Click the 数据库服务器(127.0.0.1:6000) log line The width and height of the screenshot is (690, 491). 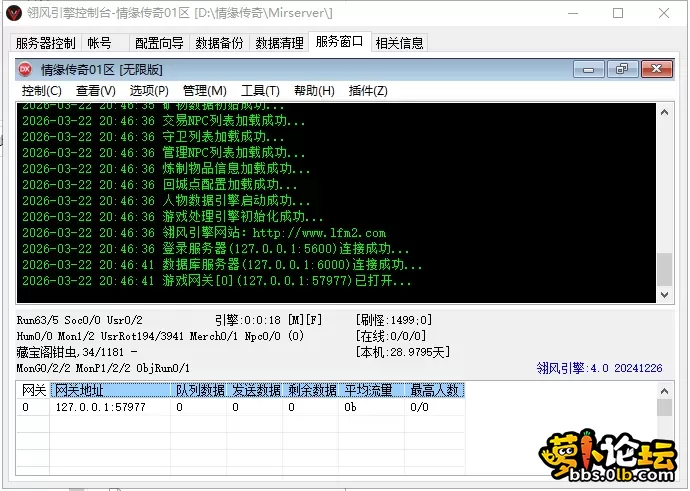222,264
